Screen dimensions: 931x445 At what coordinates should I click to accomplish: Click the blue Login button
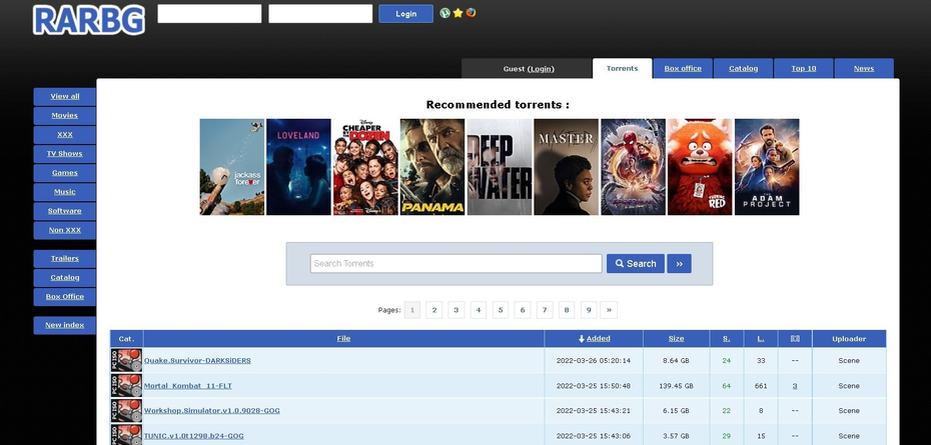click(x=406, y=14)
